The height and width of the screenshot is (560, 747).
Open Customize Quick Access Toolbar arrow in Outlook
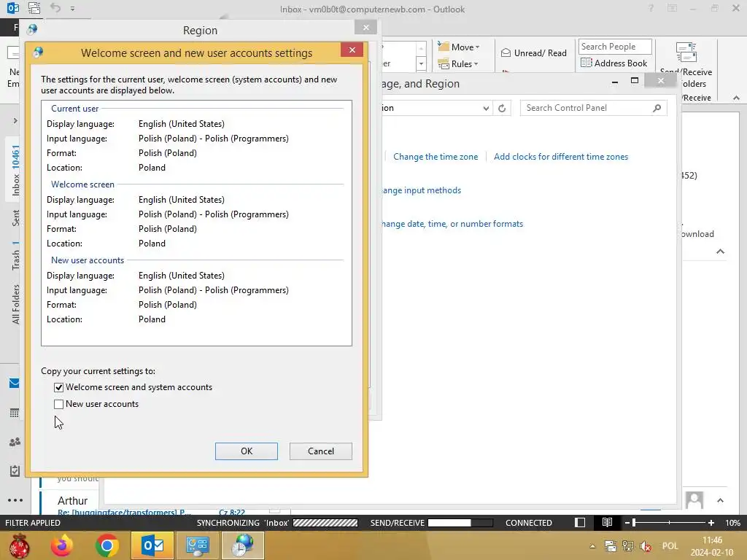[x=72, y=9]
